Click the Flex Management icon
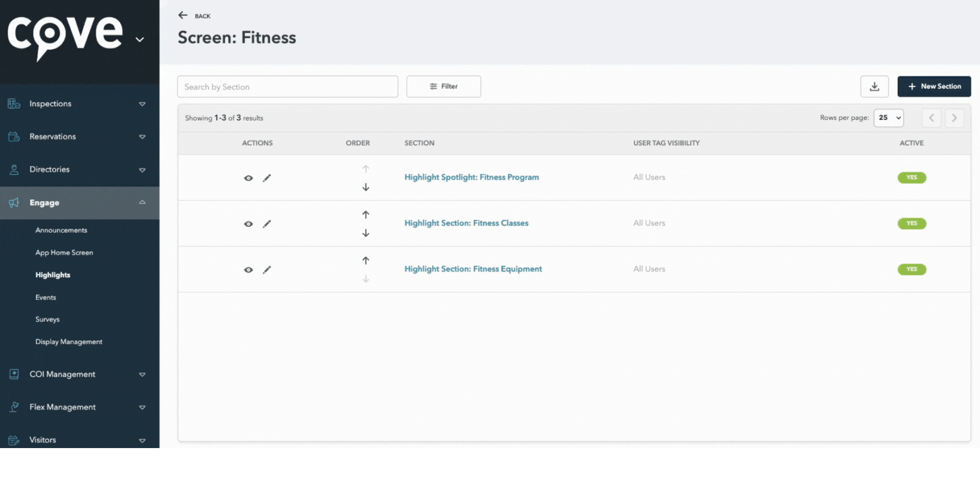Viewport: 980px width, 490px height. pyautogui.click(x=14, y=407)
